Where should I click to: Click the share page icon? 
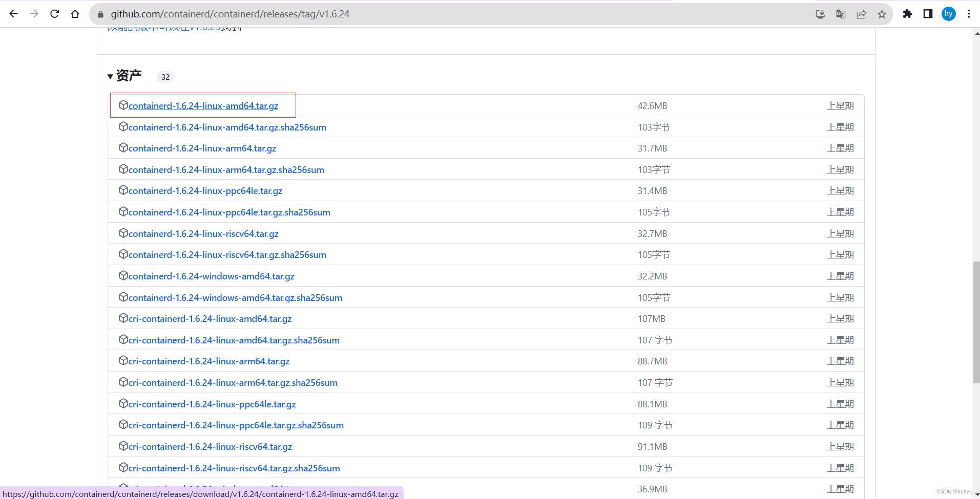pos(861,14)
